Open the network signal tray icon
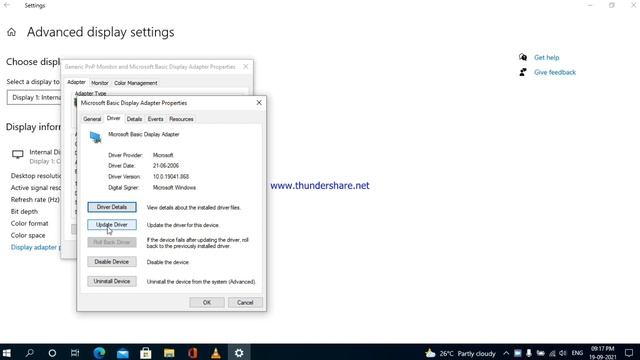The image size is (640, 360). (552, 353)
